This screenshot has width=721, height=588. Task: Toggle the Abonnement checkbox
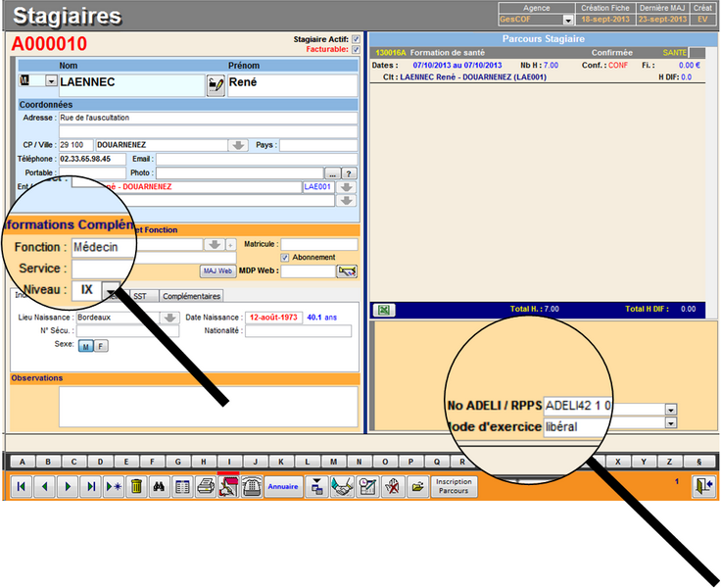[285, 258]
